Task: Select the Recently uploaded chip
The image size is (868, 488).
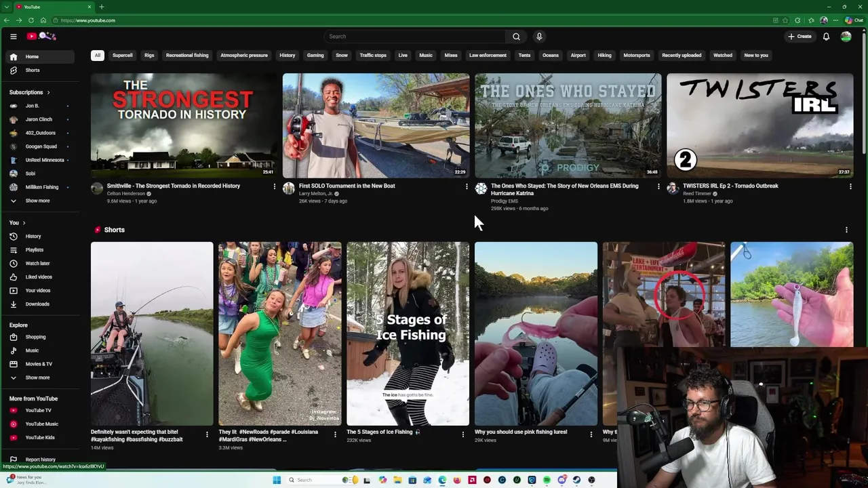Action: pyautogui.click(x=682, y=56)
